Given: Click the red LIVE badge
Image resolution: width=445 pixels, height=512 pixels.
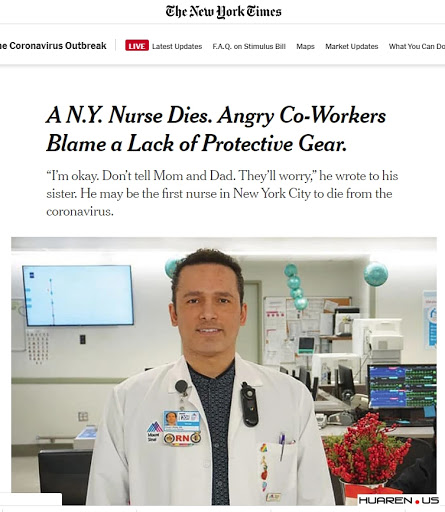Looking at the screenshot, I should tap(137, 46).
